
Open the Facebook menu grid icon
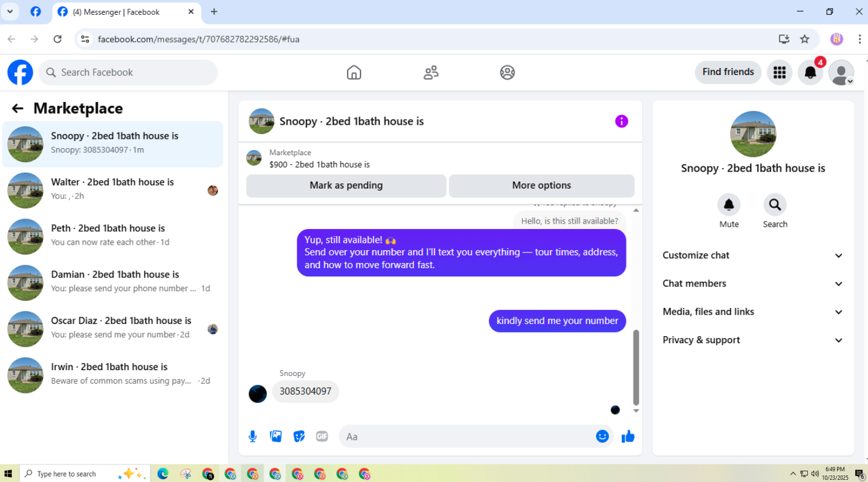pos(780,72)
